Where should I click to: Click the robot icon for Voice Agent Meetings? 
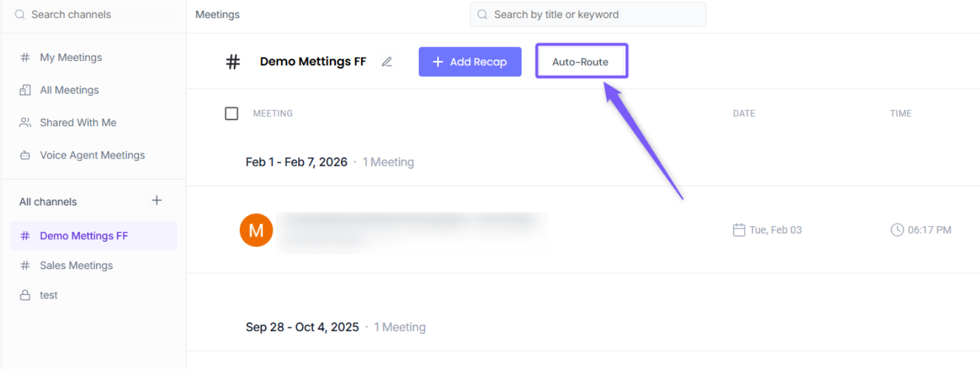[x=25, y=155]
